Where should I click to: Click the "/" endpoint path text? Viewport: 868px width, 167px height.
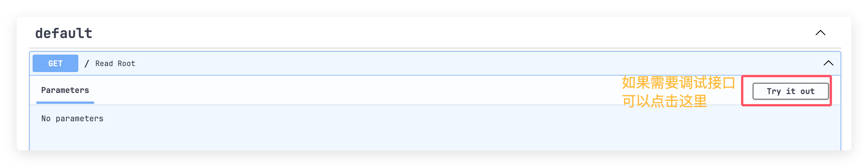87,64
